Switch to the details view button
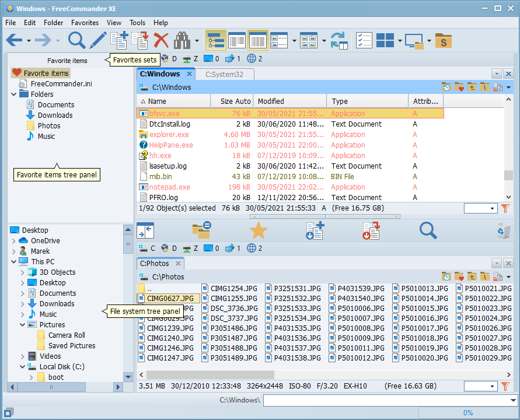520x420 pixels. tap(237, 40)
